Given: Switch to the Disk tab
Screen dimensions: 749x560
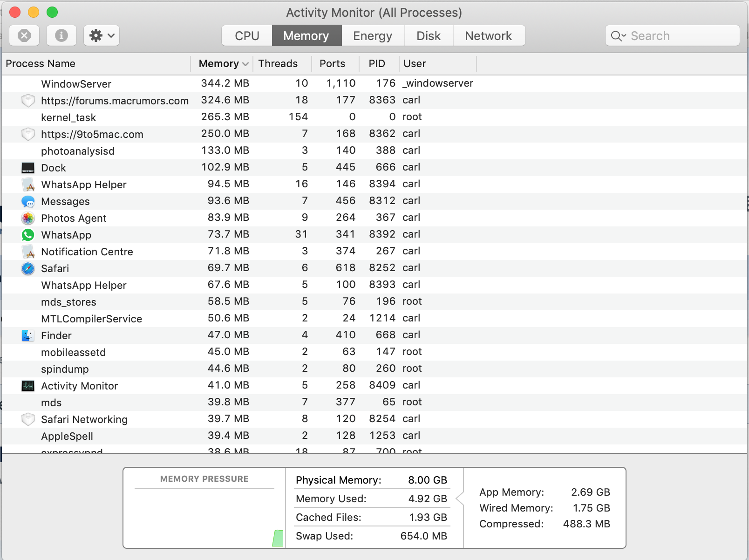Looking at the screenshot, I should [429, 36].
